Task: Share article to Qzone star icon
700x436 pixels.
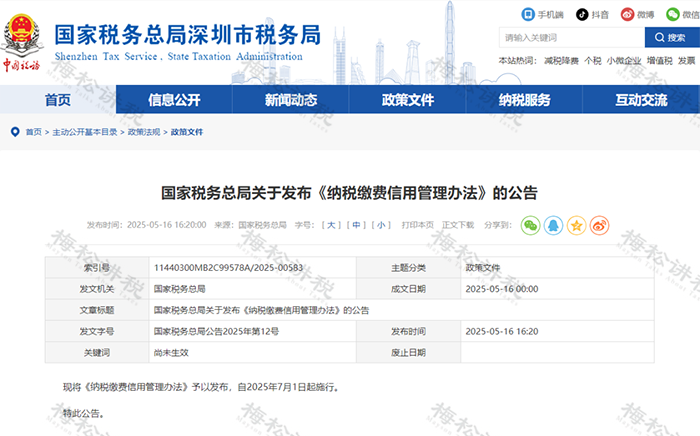Action: (576, 225)
